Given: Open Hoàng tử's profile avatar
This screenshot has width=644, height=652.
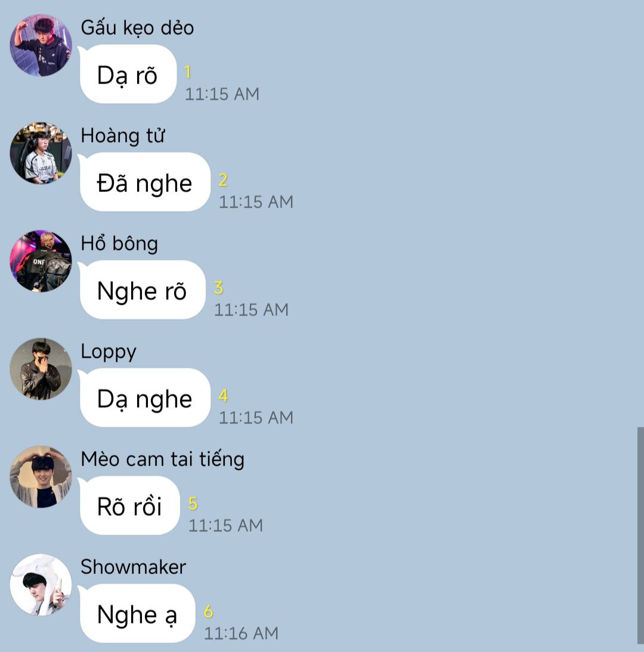Looking at the screenshot, I should pyautogui.click(x=41, y=153).
